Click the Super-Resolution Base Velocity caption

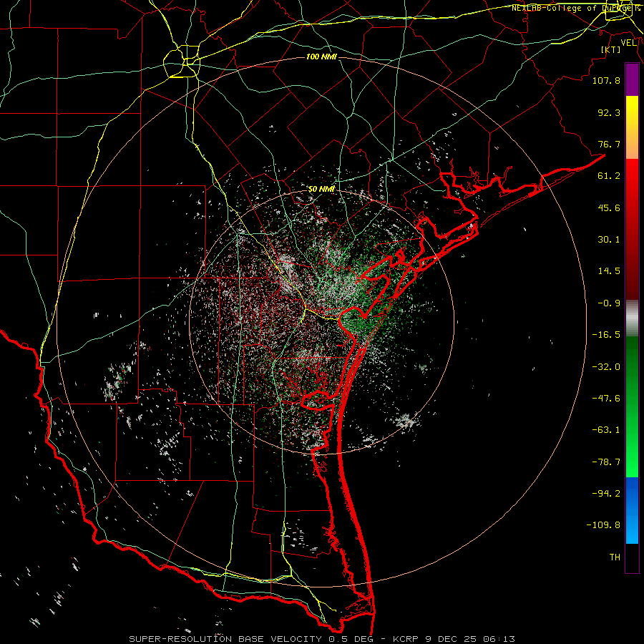321,639
